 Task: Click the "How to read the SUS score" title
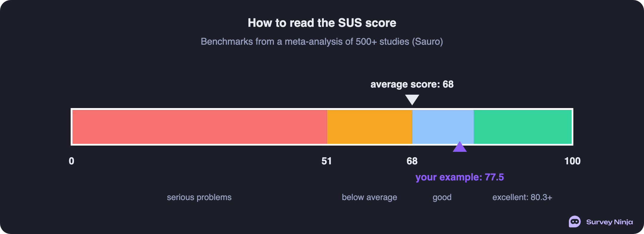(322, 23)
